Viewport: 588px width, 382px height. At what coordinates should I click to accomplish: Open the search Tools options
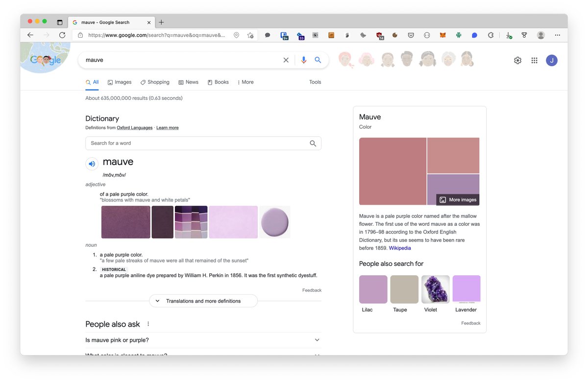point(315,82)
